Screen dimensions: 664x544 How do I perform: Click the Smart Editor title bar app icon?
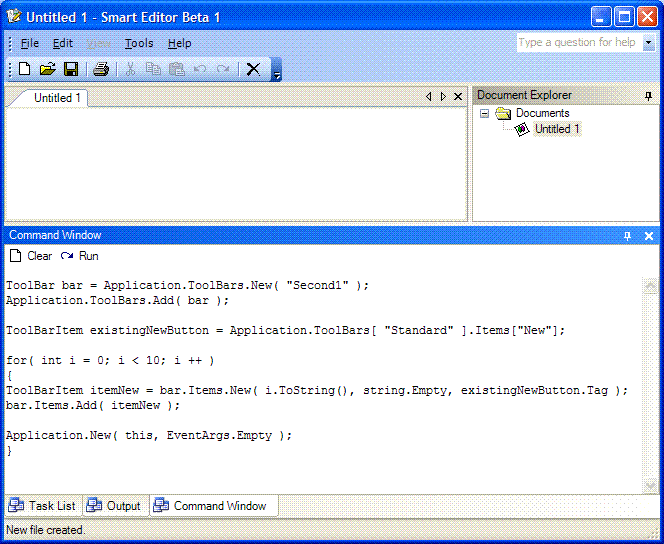(x=15, y=16)
